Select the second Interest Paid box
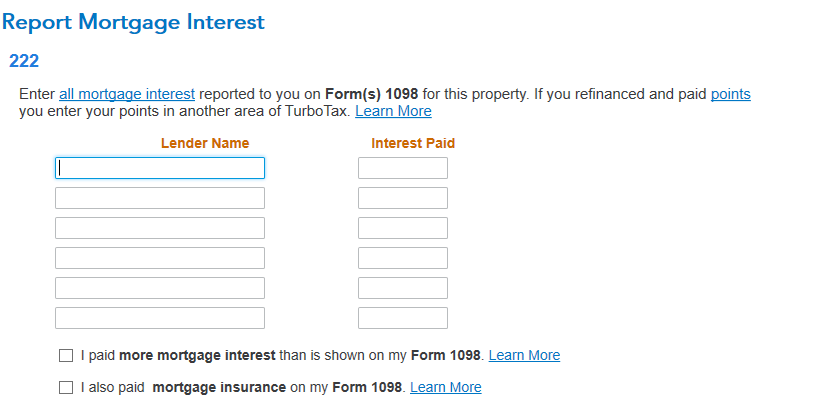 point(403,198)
